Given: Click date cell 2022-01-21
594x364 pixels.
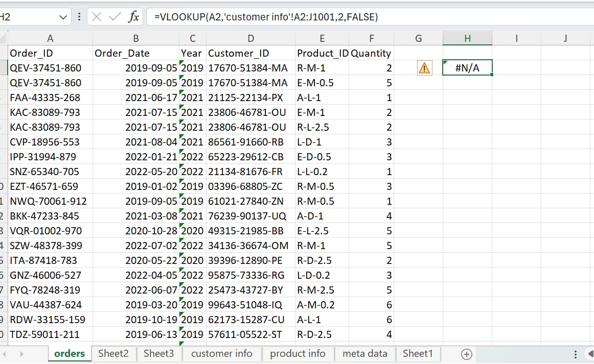Looking at the screenshot, I should 135,157.
